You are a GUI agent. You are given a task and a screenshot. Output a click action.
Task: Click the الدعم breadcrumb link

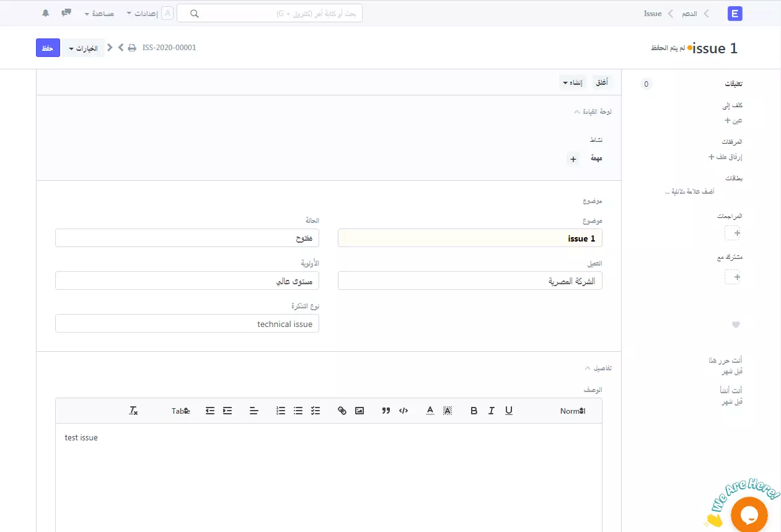click(689, 13)
